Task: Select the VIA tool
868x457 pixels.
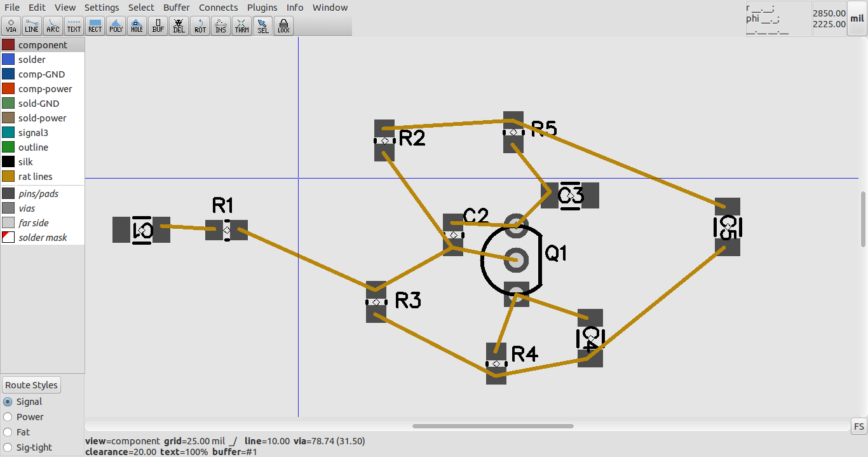Action: (x=11, y=25)
